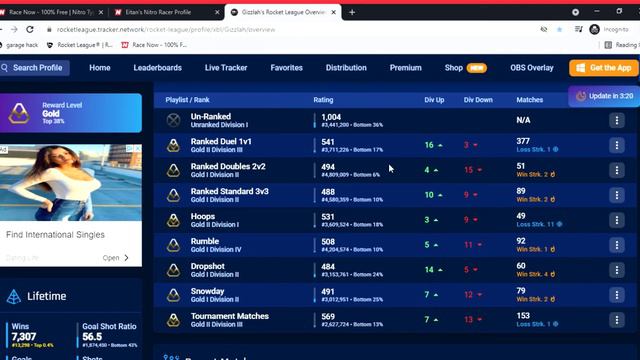The width and height of the screenshot is (640, 360).
Task: Click the Div Up column header
Action: pyautogui.click(x=434, y=100)
